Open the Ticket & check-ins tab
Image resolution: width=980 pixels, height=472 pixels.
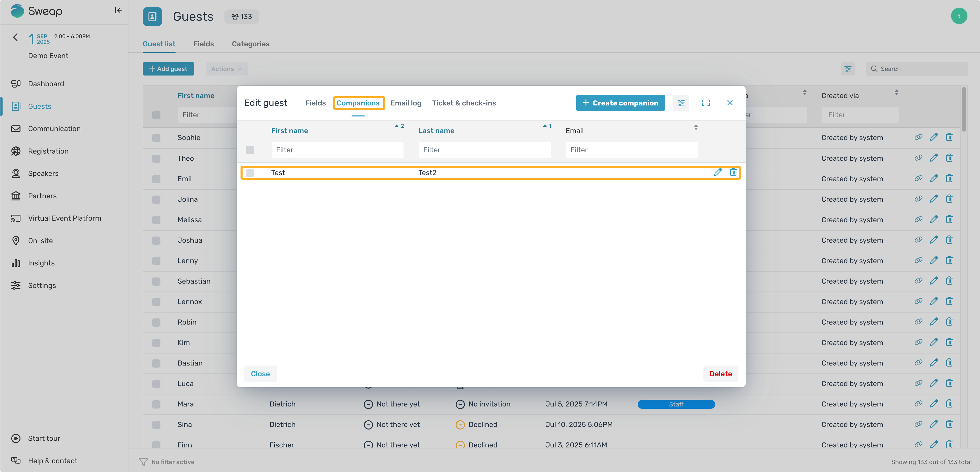(x=464, y=103)
